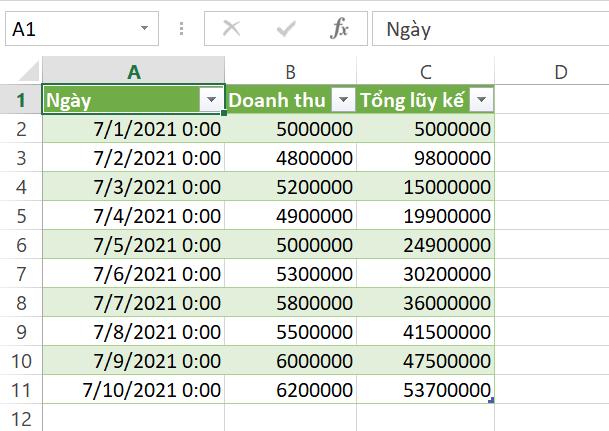Select cumulative total cell 15000000

[x=426, y=187]
